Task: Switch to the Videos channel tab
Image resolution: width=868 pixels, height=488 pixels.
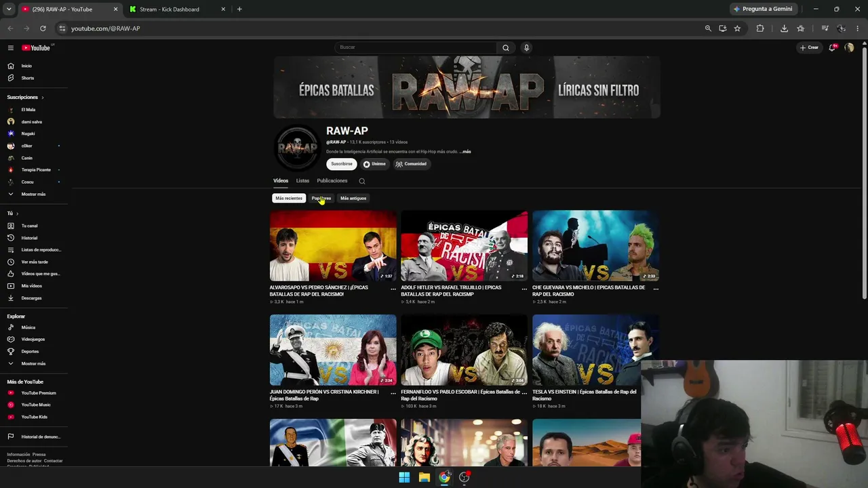Action: (x=281, y=181)
